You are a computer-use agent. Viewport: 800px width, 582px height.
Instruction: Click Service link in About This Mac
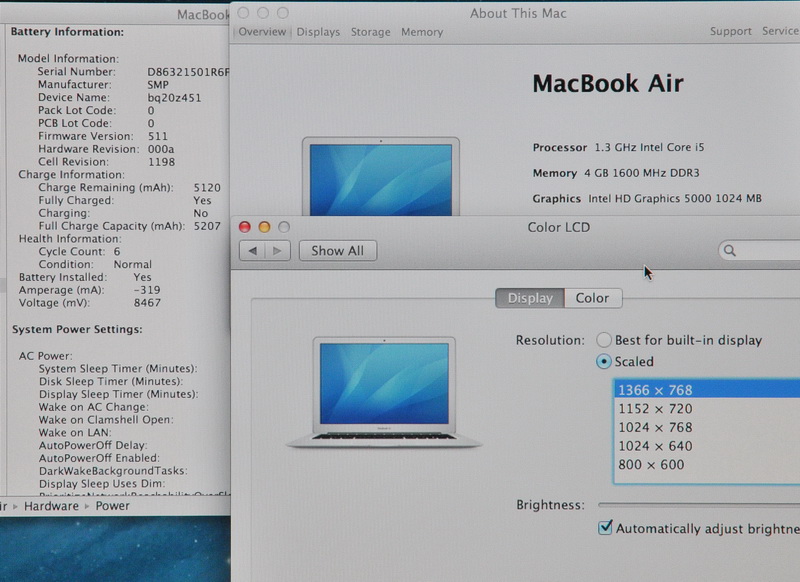(x=781, y=31)
